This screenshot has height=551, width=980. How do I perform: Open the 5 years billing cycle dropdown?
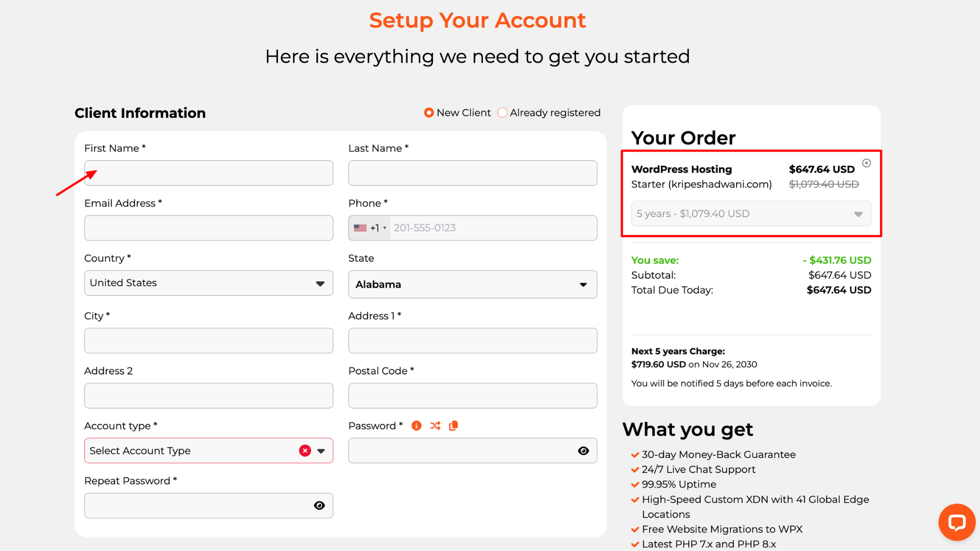click(x=751, y=214)
